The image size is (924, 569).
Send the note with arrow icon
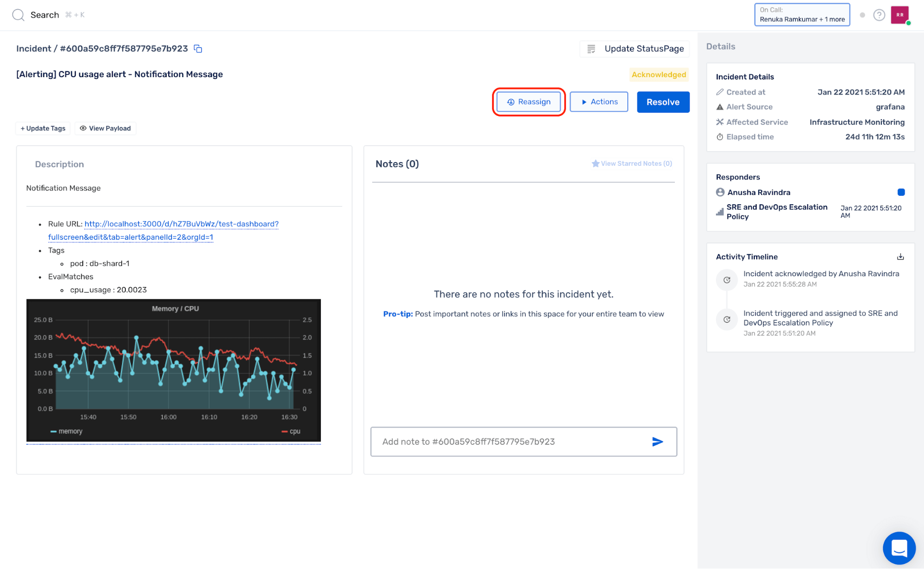pyautogui.click(x=657, y=442)
